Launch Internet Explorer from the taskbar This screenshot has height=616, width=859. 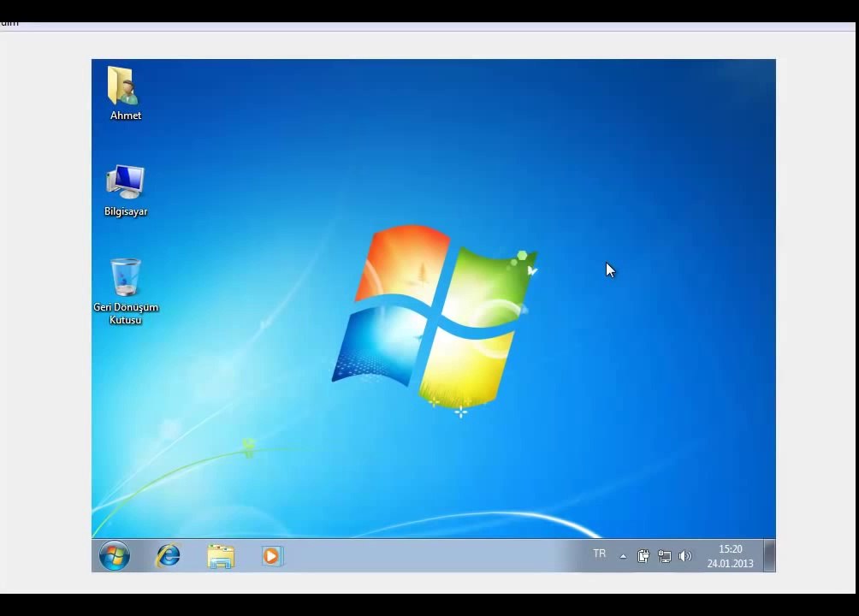click(169, 556)
